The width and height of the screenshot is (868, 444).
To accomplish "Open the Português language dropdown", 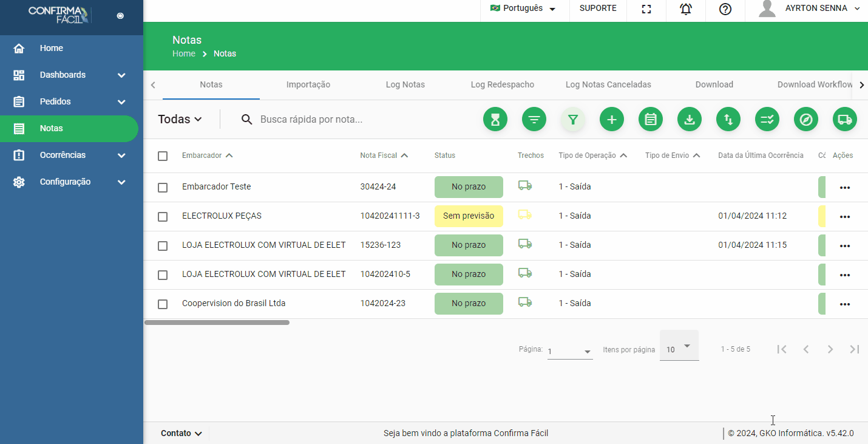I will coord(523,9).
